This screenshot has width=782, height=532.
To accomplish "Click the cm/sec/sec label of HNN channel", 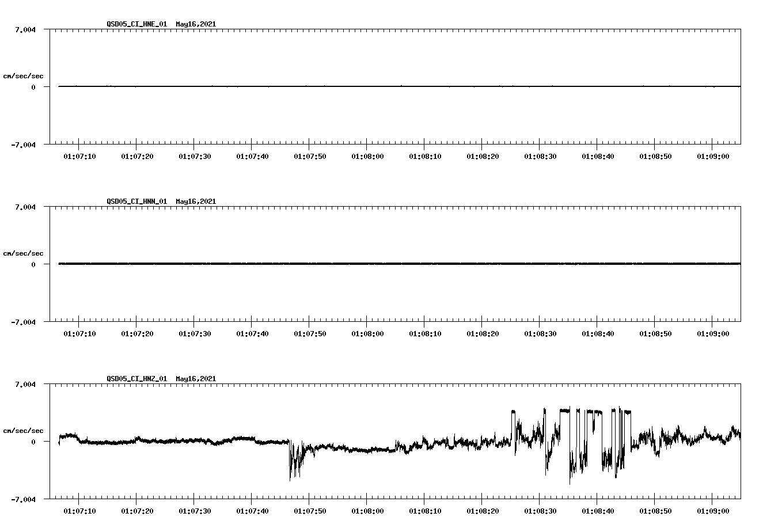I will (23, 253).
